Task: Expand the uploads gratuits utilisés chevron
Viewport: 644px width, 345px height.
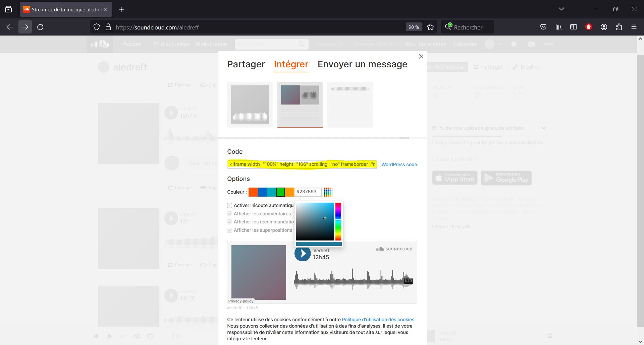Action: (544, 128)
